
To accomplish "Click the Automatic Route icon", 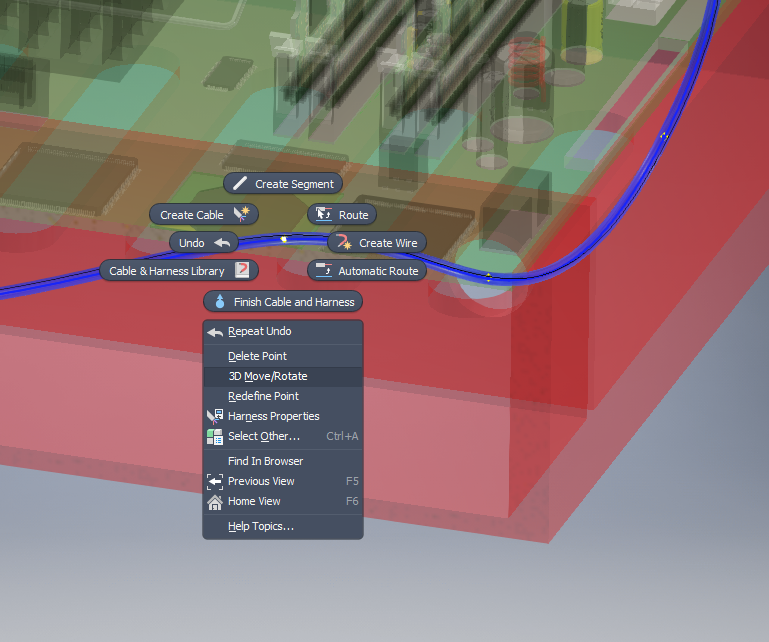I will point(324,270).
